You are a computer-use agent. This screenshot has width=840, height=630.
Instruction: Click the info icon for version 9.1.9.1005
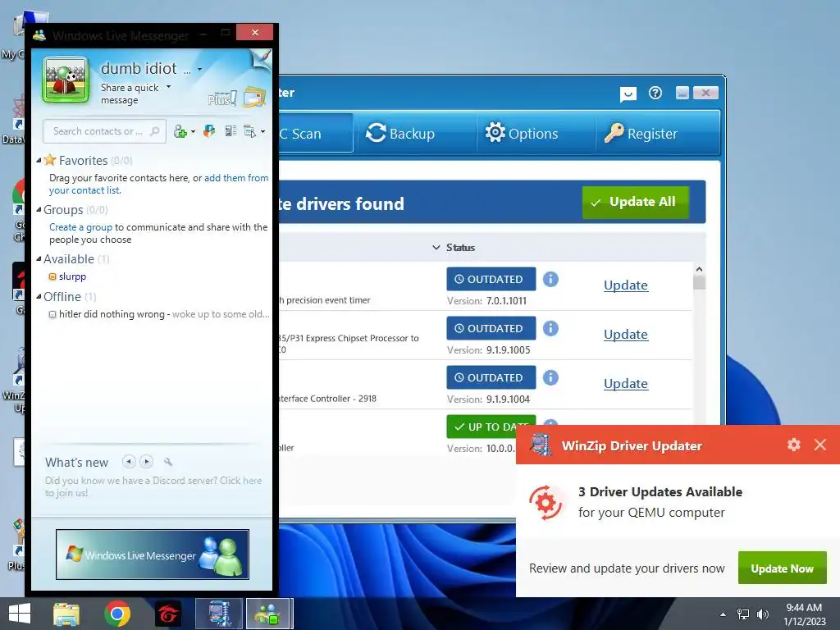550,328
